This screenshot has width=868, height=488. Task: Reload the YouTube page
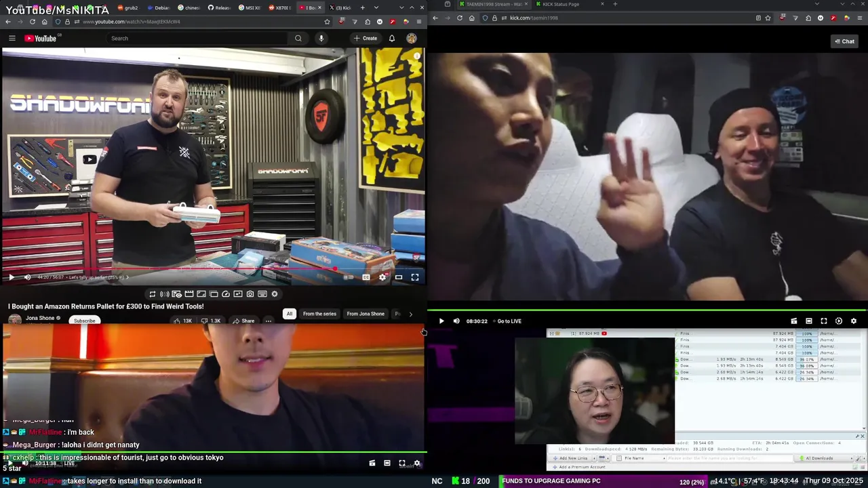33,22
